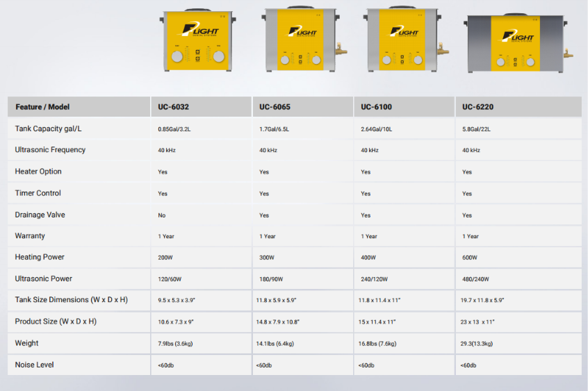Click the 'Timer Control' row label
The image size is (588, 391).
pos(38,193)
